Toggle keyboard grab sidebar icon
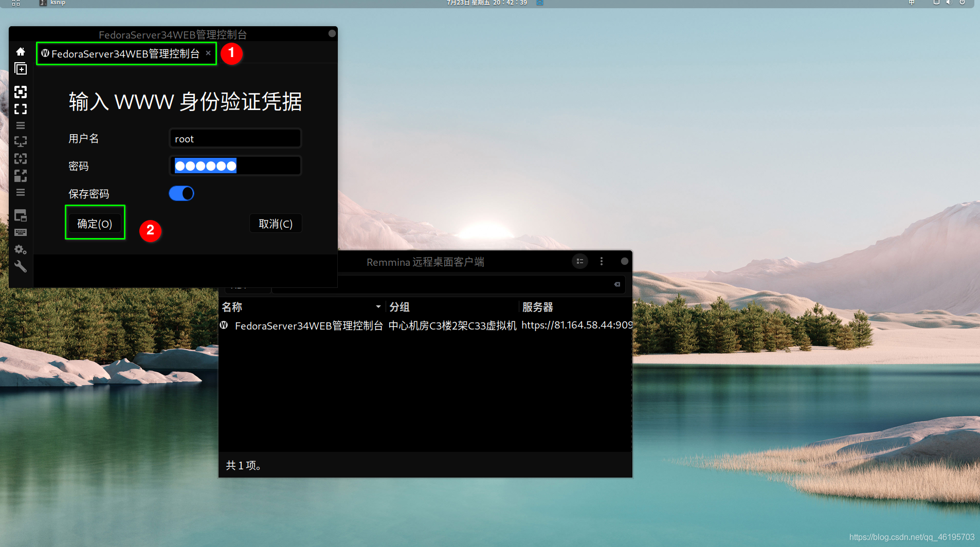This screenshot has width=980, height=547. (21, 232)
